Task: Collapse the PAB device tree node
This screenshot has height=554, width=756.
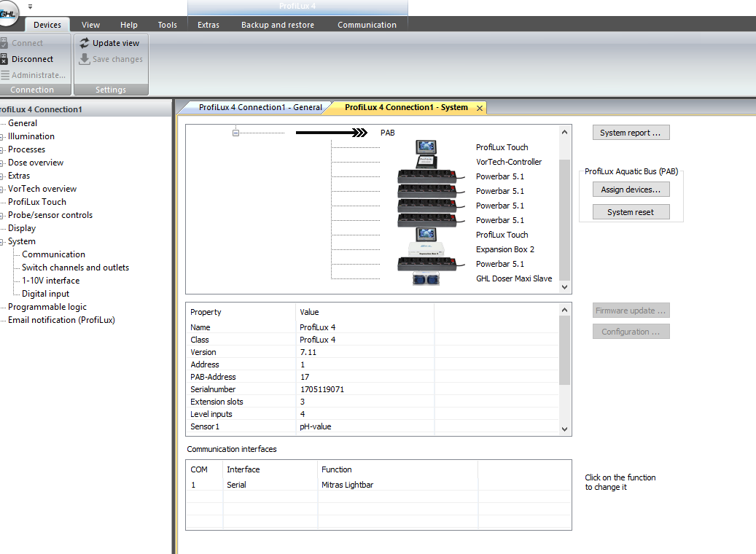Action: tap(235, 133)
